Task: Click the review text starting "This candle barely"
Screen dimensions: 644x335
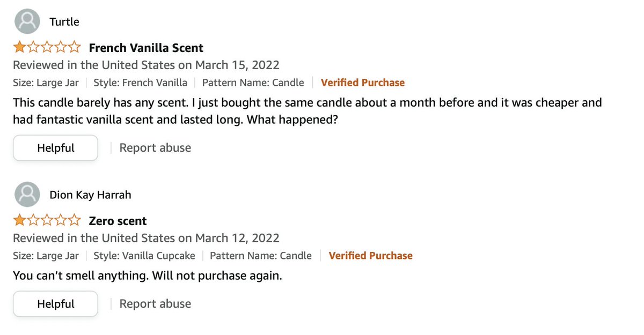Action: (307, 110)
